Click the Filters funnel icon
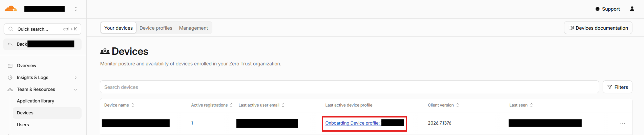 tap(609, 87)
